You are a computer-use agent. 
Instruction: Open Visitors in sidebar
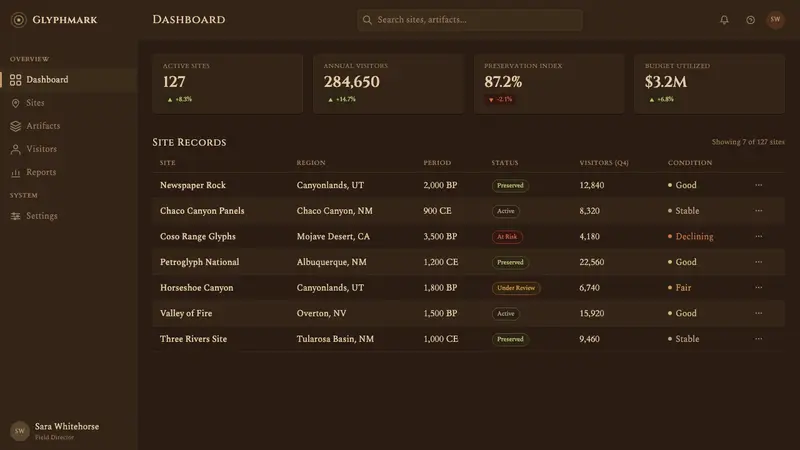click(68, 149)
